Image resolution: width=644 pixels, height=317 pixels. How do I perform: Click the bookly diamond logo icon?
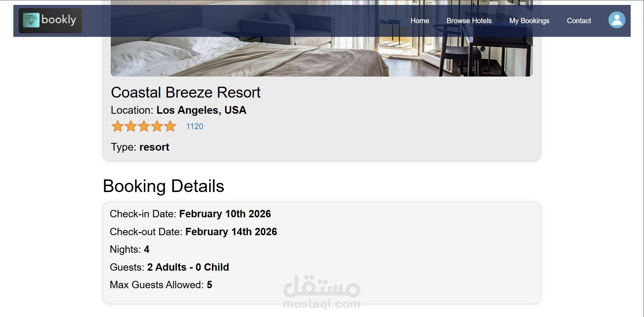[x=31, y=20]
